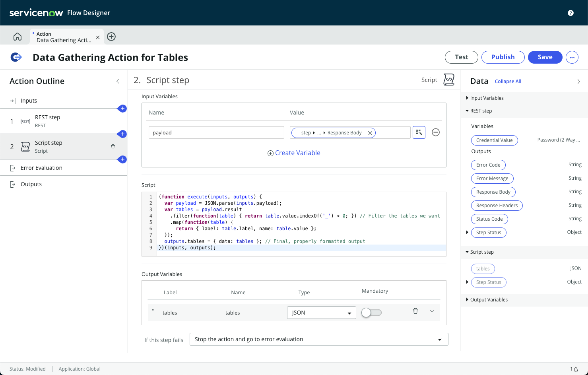The image size is (588, 375).
Task: Open a new tab with plus icon
Action: [111, 37]
